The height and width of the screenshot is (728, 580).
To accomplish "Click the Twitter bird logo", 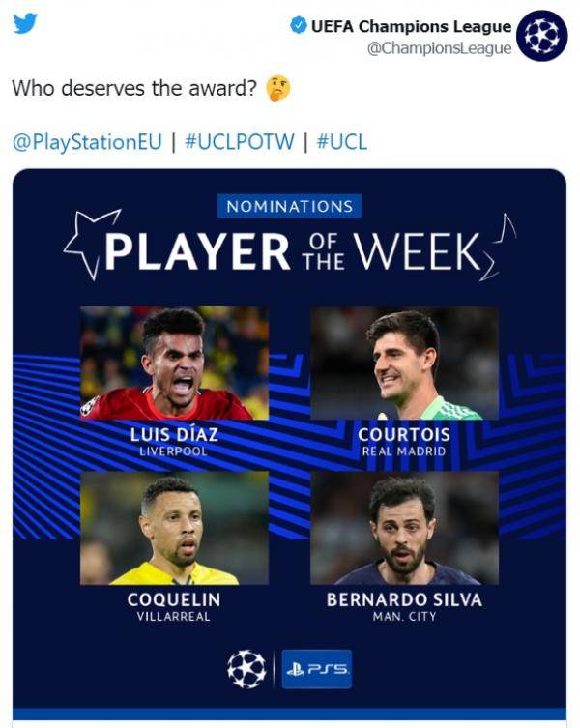I will click(x=25, y=22).
